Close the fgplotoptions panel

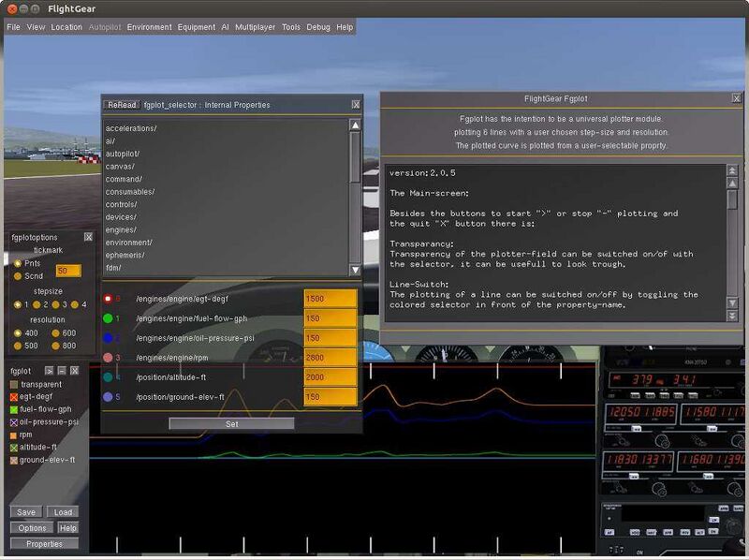pos(88,237)
